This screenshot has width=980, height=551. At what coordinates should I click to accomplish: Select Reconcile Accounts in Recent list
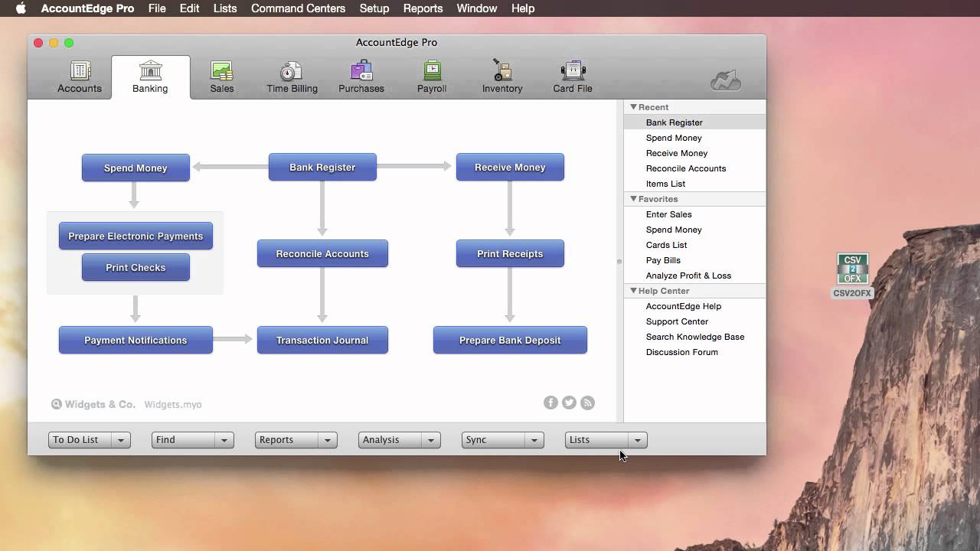[695, 168]
